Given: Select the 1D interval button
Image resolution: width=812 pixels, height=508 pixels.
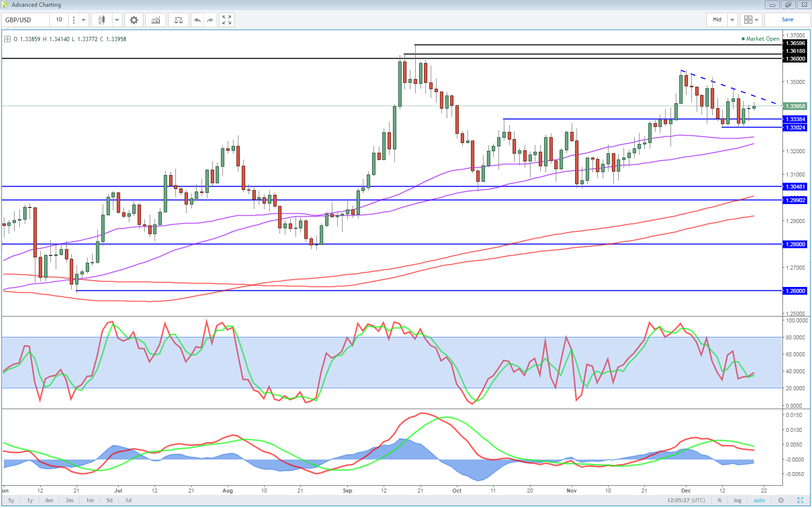Looking at the screenshot, I should [59, 20].
